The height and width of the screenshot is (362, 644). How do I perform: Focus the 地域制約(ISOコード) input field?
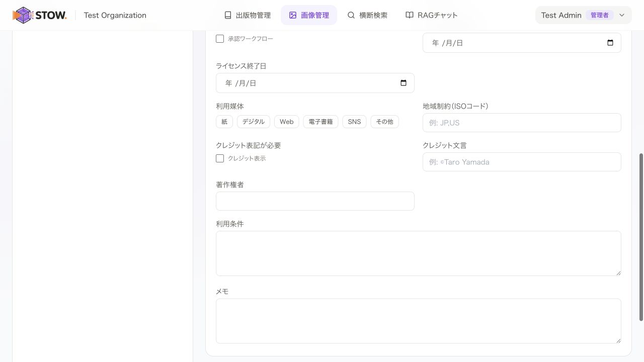click(522, 123)
